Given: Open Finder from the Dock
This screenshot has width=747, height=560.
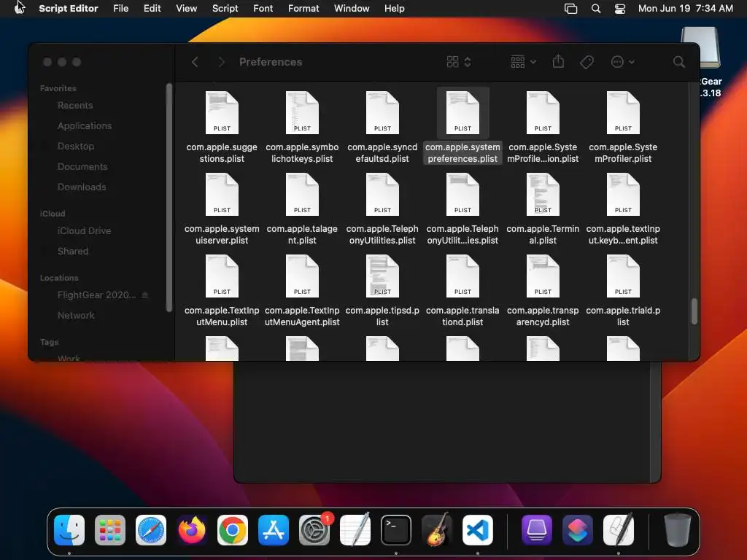Looking at the screenshot, I should 69,530.
